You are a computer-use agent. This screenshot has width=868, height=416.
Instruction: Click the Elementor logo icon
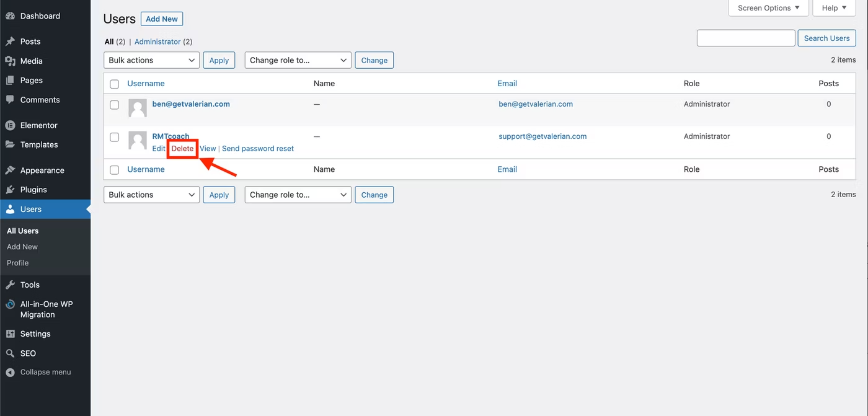[x=10, y=125]
